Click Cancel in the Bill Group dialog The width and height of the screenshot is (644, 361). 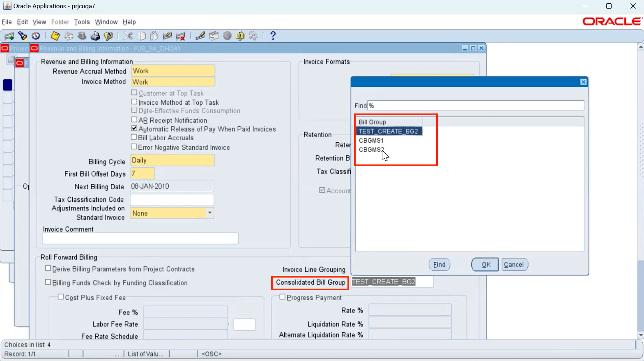tap(514, 265)
